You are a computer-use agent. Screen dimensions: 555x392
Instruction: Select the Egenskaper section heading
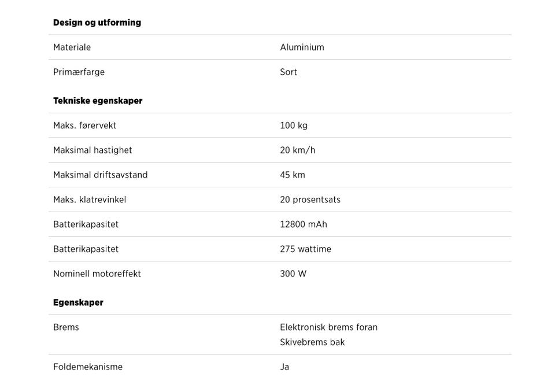(x=78, y=303)
